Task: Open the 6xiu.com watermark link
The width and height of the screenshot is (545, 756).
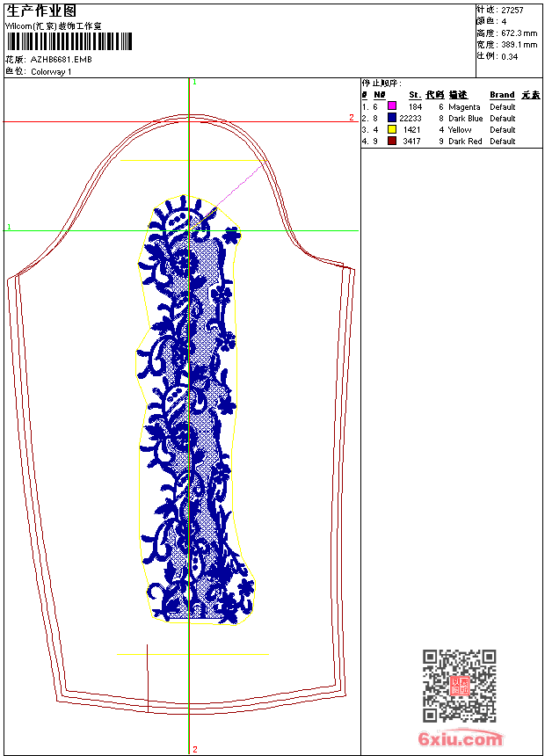Action: [461, 739]
